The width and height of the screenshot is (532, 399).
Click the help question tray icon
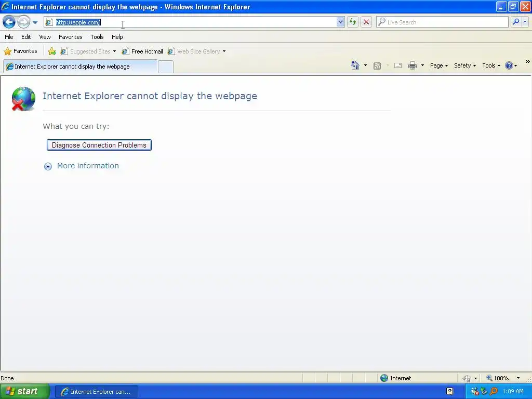click(449, 392)
